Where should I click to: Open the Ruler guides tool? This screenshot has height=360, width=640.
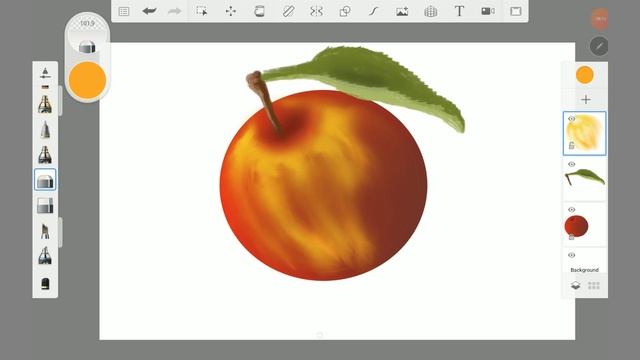[288, 11]
